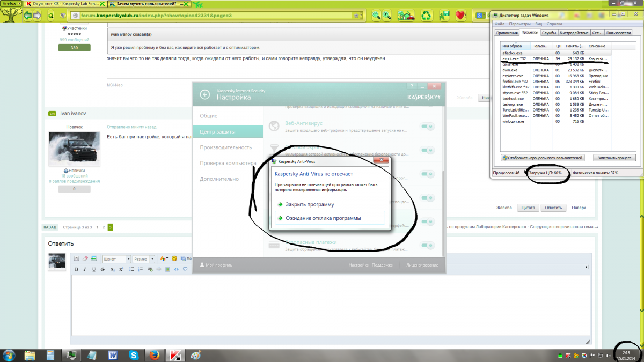Click the Strikethrough icon in reply editor
Image resolution: width=644 pixels, height=362 pixels.
pos(103,269)
